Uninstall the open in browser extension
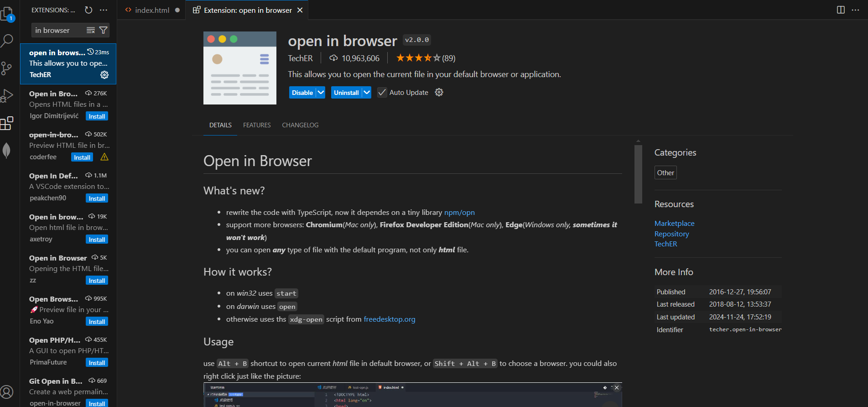 point(346,92)
